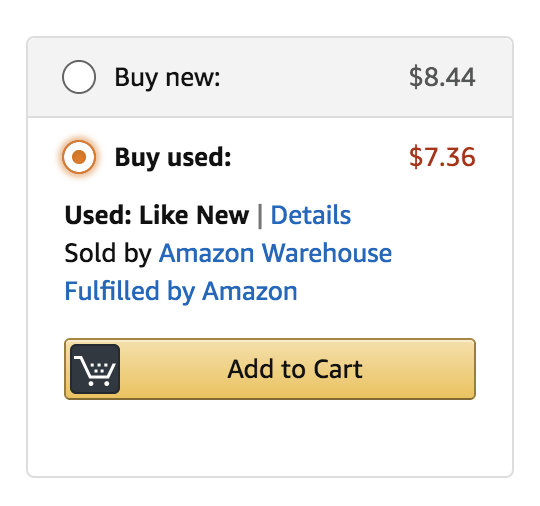Image resolution: width=540 pixels, height=506 pixels.
Task: Open the Amazon Warehouse seller link
Action: coord(275,253)
